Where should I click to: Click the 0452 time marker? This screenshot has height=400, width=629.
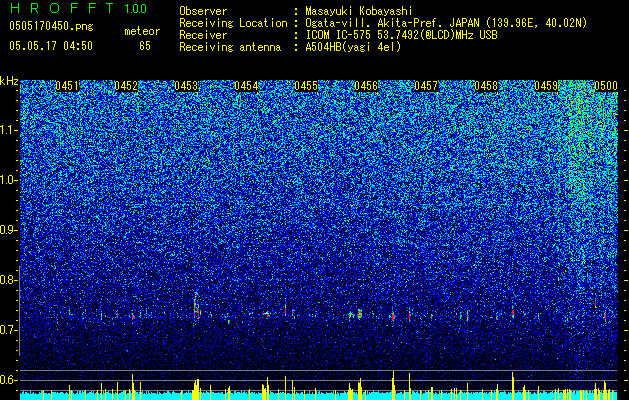click(126, 86)
